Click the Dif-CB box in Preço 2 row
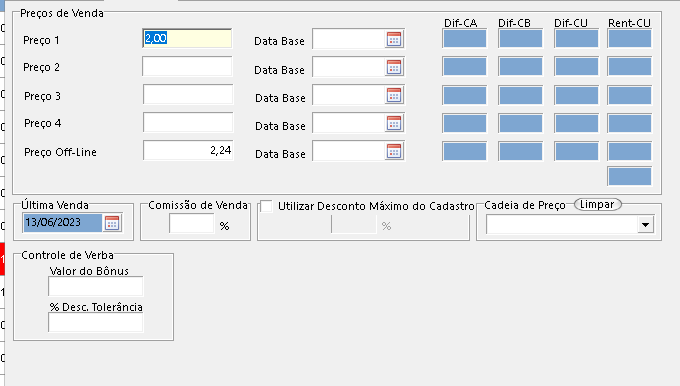680x386 pixels. coord(520,67)
